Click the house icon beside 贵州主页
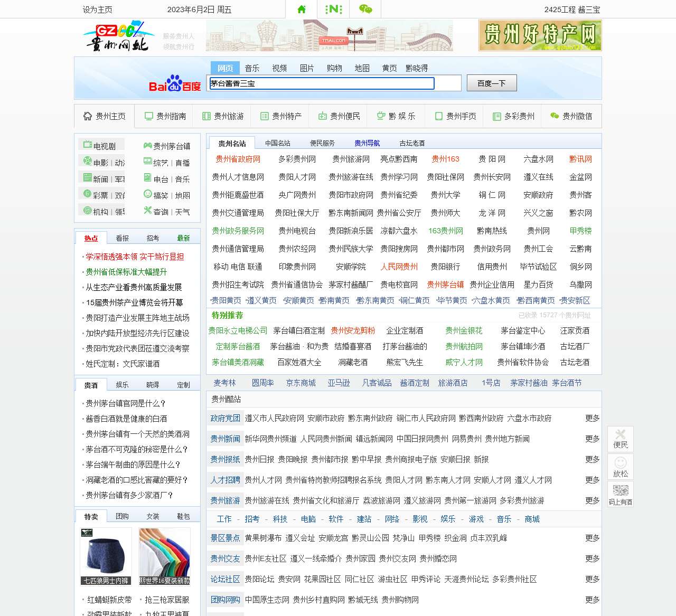The width and height of the screenshot is (676, 616). 88,116
